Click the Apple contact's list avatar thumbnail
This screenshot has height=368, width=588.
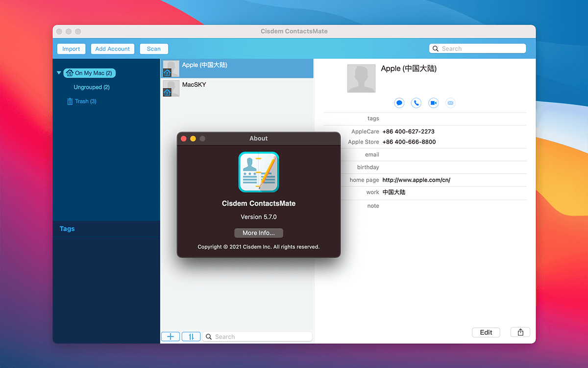pos(171,69)
